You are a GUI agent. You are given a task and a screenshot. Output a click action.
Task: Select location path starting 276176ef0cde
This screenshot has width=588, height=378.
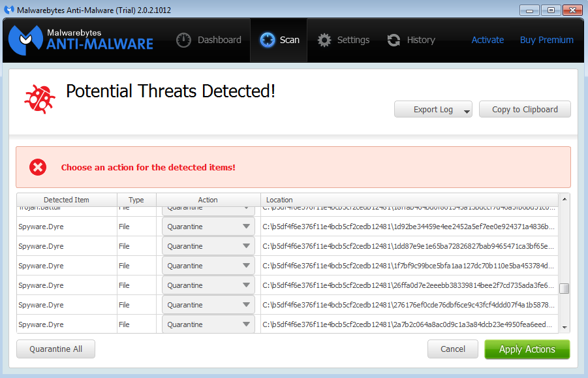[409, 304]
